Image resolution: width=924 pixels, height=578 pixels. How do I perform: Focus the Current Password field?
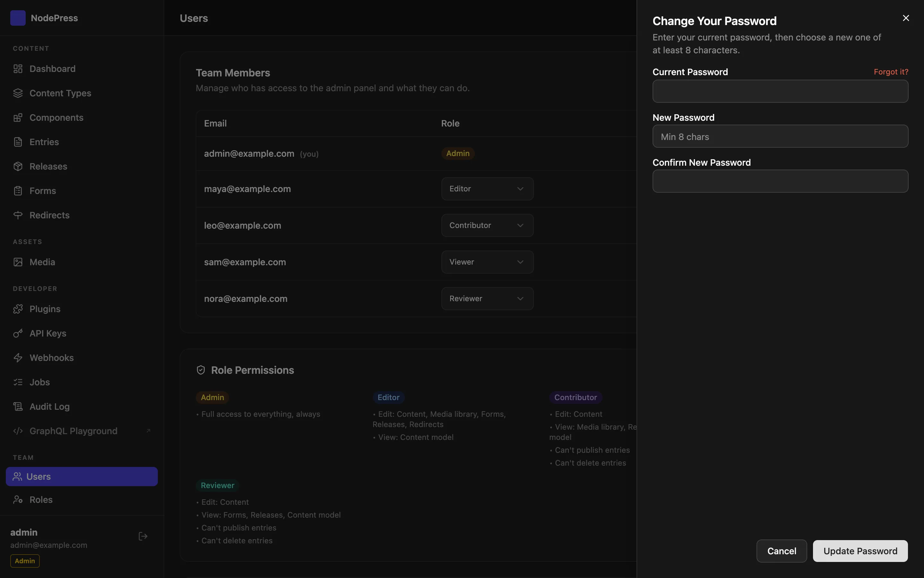780,91
